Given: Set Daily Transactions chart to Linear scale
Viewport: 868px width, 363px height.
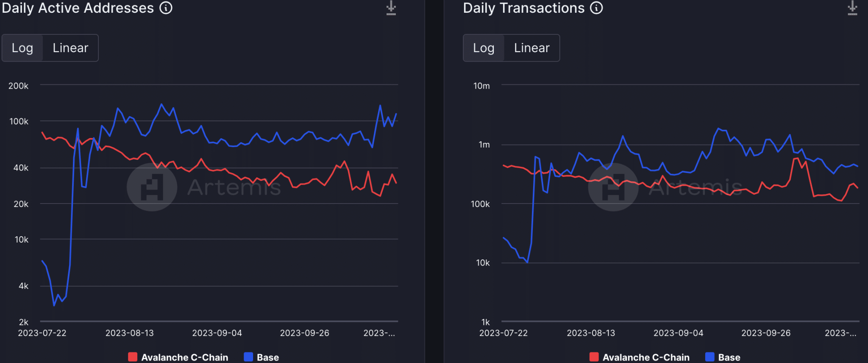Looking at the screenshot, I should pyautogui.click(x=531, y=48).
